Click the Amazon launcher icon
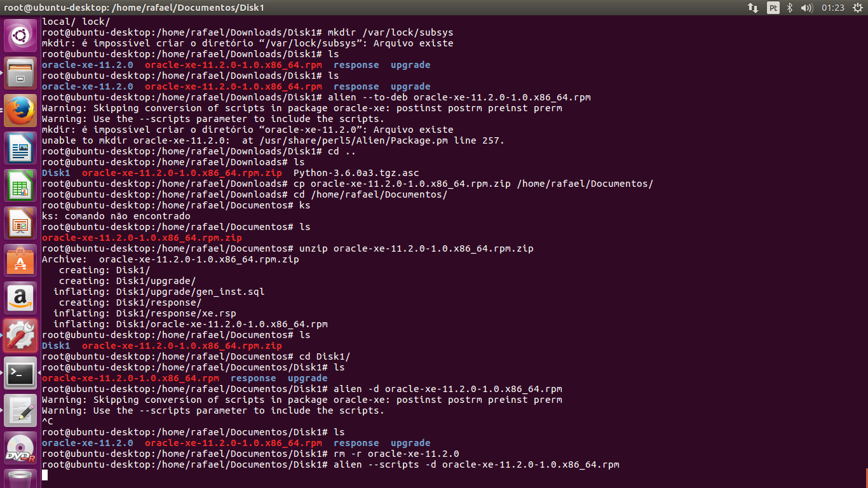Viewport: 868px width, 488px height. pos(20,299)
